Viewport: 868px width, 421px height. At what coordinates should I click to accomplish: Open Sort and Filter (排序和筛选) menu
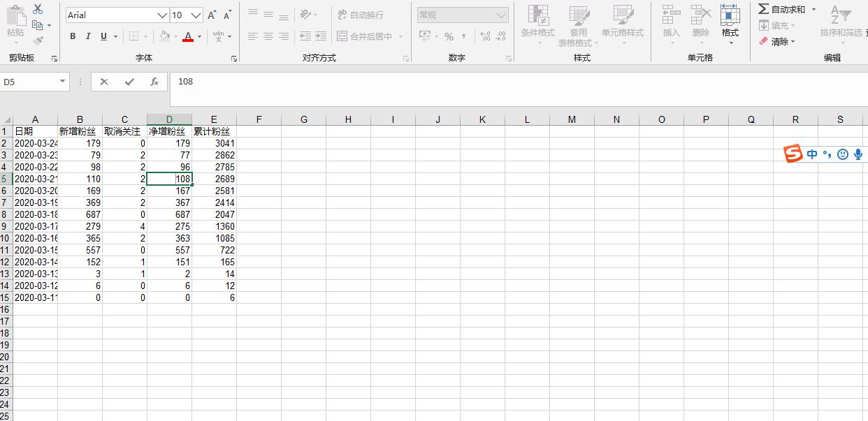[x=841, y=25]
